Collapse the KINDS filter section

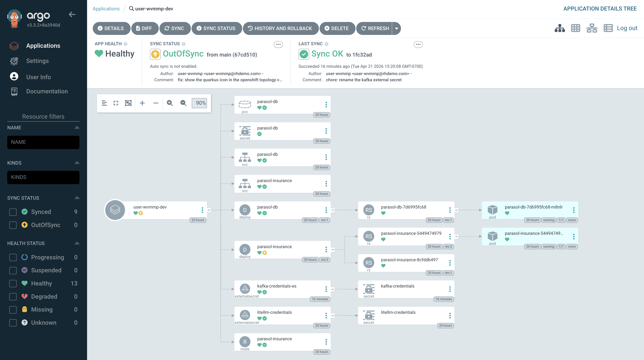pos(77,163)
